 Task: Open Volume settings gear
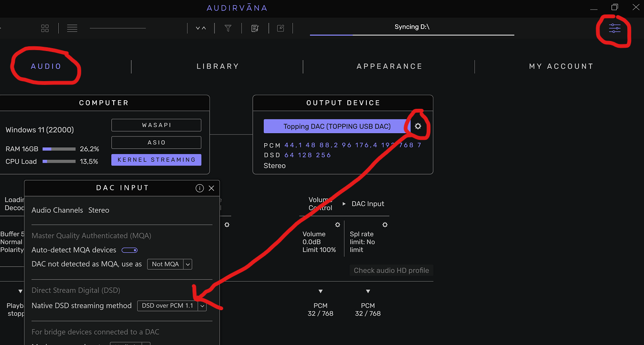click(x=338, y=225)
